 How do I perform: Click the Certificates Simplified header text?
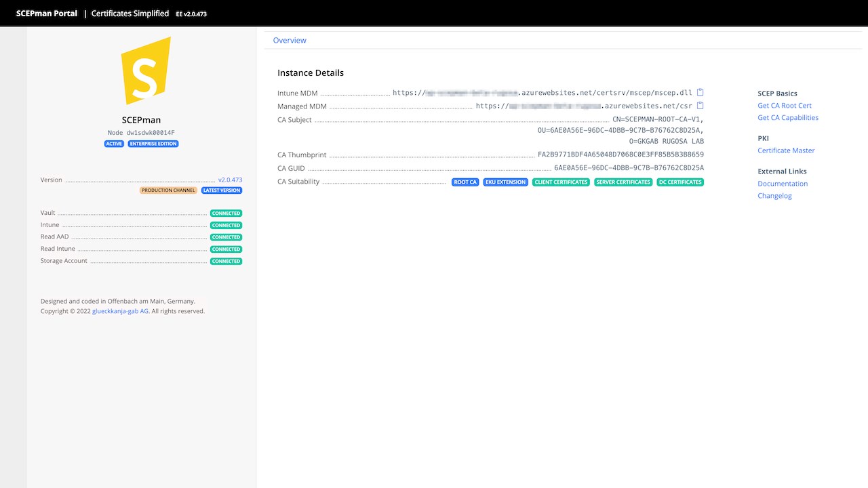click(x=130, y=14)
